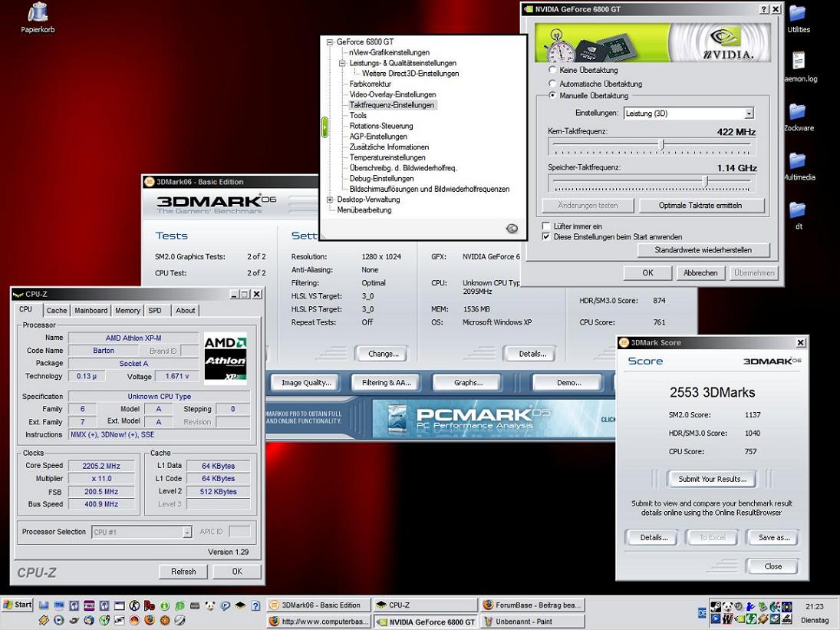Collapse Leistungs- & Qualitätseinstellungen node
Screen dimensions: 840x630
click(342, 63)
